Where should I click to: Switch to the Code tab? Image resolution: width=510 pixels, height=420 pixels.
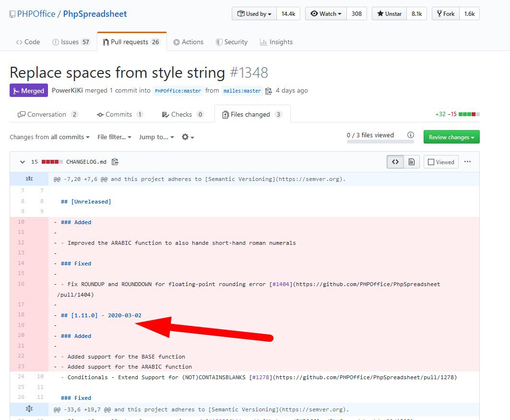(28, 42)
